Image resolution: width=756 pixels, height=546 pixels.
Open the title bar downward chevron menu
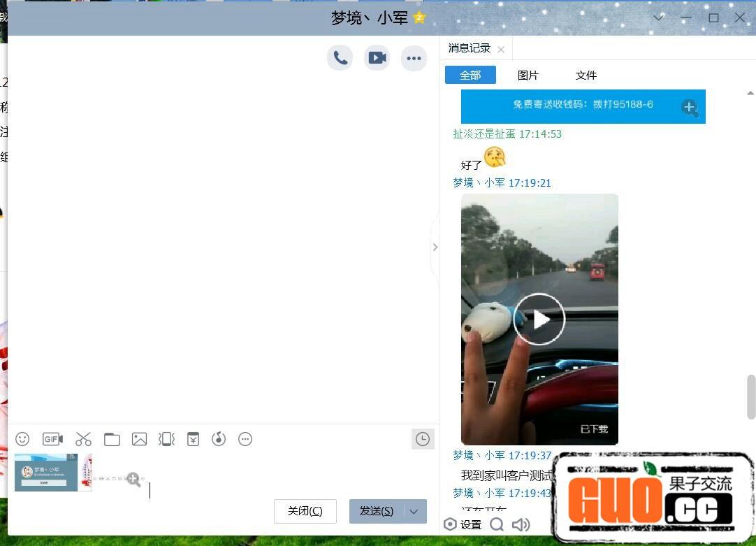click(658, 17)
